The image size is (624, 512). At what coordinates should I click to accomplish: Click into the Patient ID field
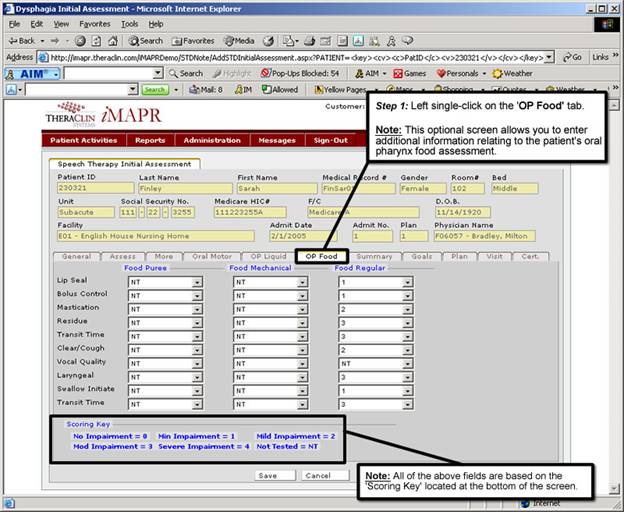click(x=96, y=188)
